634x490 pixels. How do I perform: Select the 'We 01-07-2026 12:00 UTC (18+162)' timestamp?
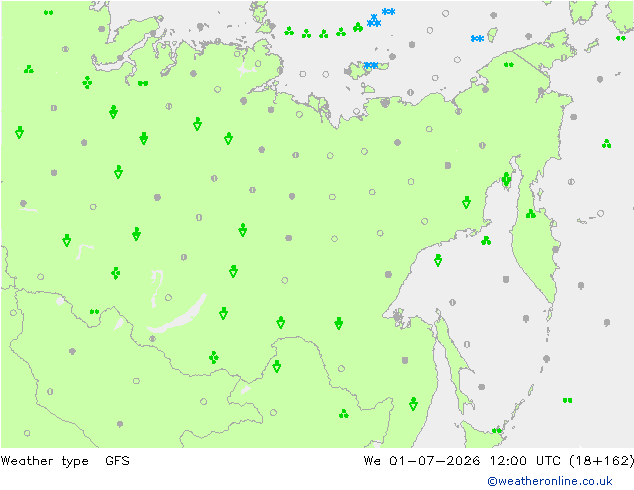499,461
